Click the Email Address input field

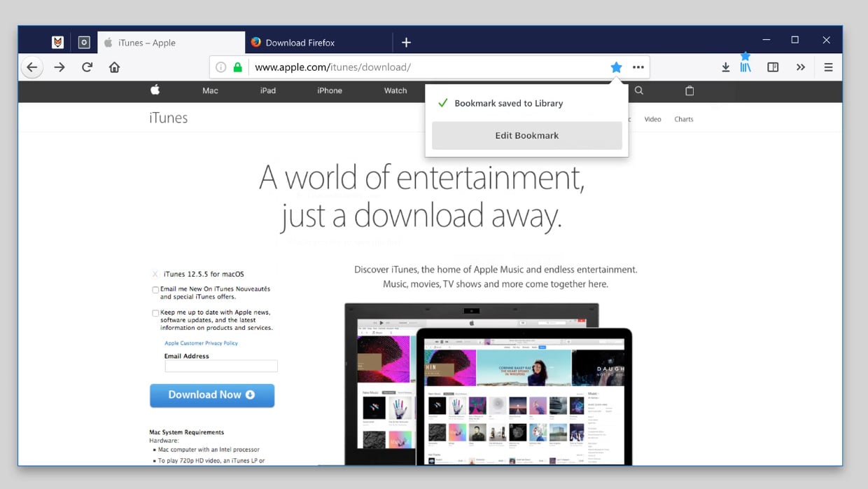[221, 366]
